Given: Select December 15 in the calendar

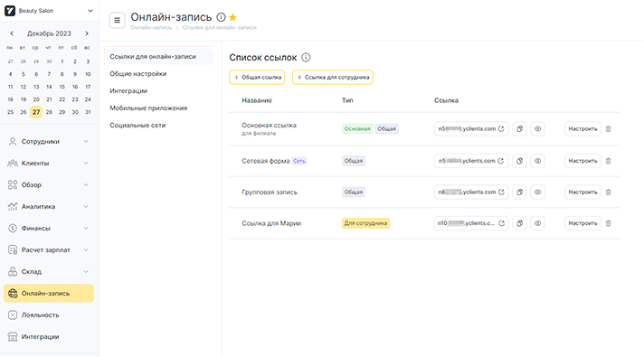Looking at the screenshot, I should coord(62,87).
